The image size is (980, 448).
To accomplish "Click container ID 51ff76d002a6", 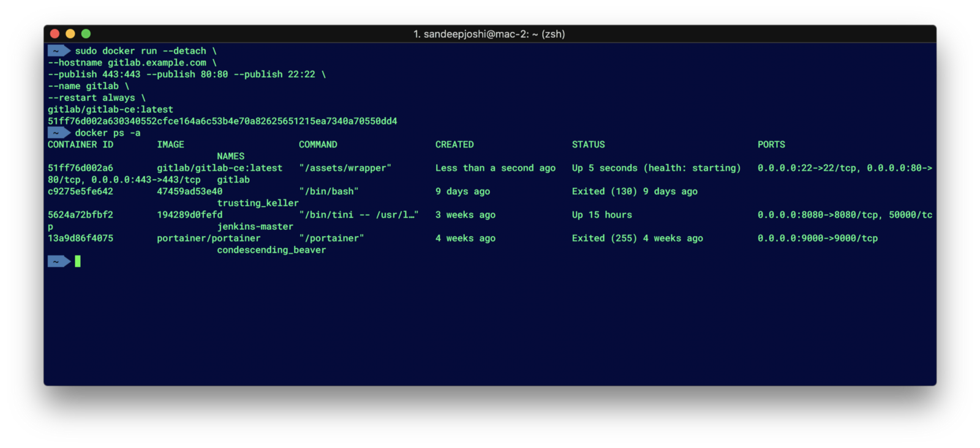I will 81,168.
